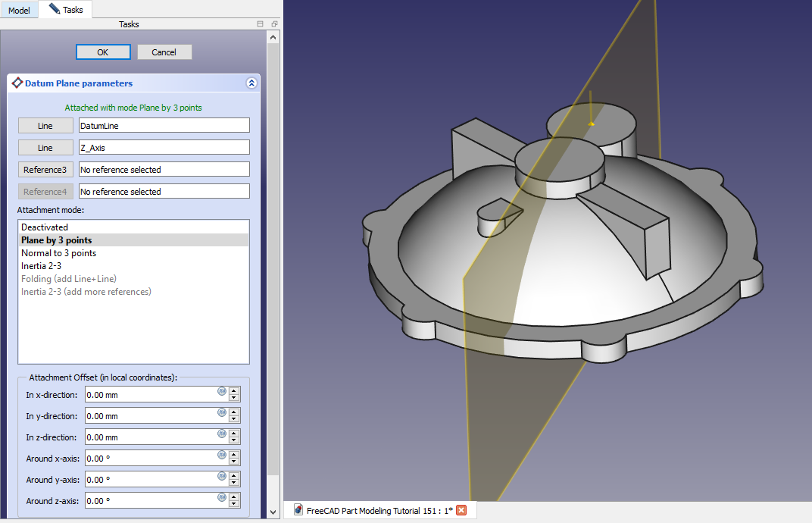
Task: Open expression editor icon for x-direction offset
Action: click(222, 391)
